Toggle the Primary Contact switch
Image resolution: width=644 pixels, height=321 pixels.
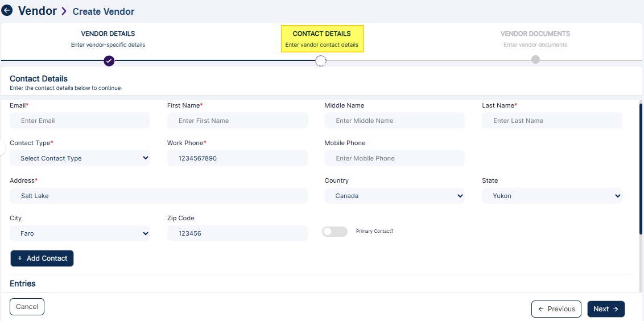(x=335, y=232)
